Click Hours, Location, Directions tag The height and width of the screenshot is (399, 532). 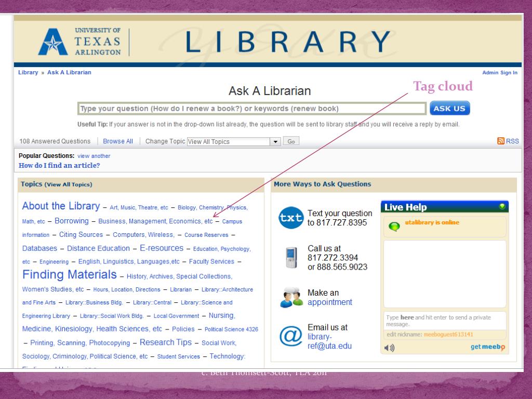127,290
